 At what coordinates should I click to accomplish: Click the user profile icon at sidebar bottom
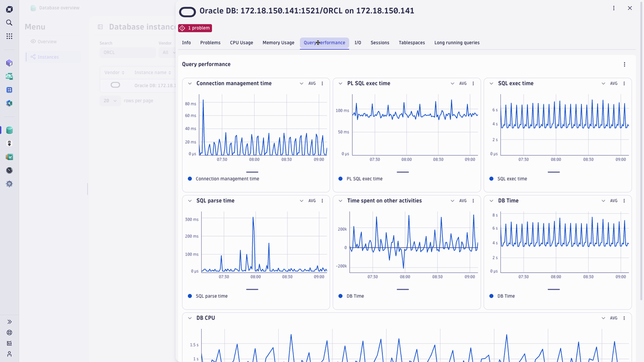tap(9, 354)
